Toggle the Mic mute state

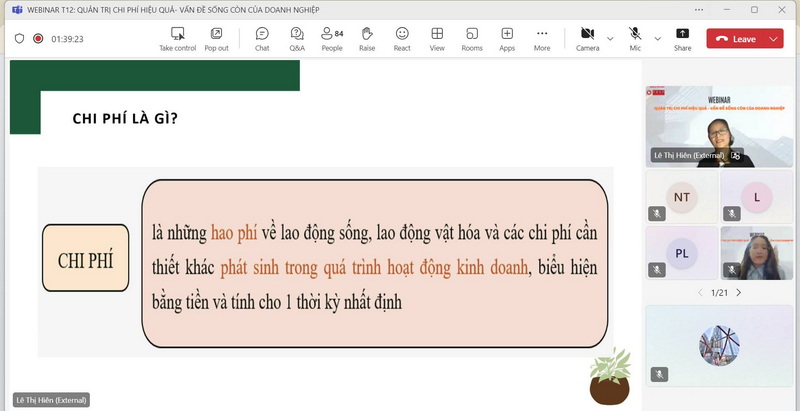pos(635,38)
